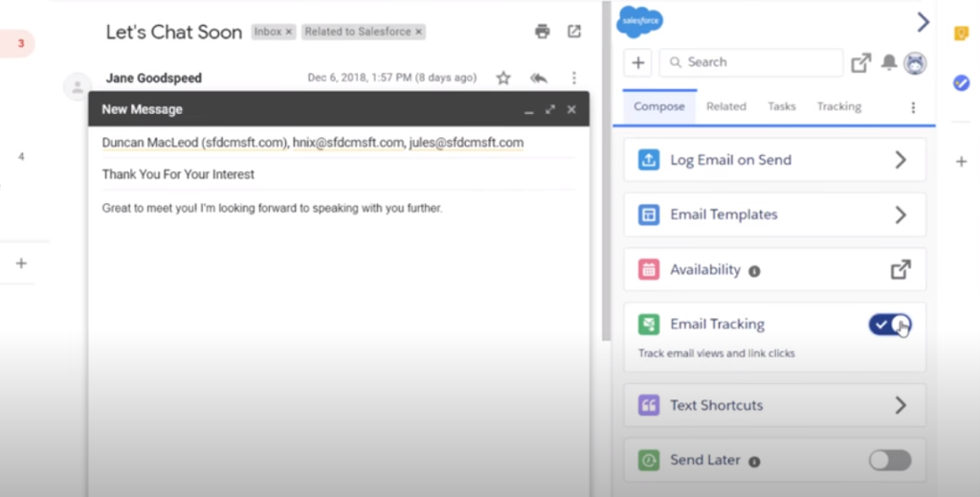Viewport: 980px width, 497px height.
Task: Click the Salesforce Search field
Action: point(751,62)
